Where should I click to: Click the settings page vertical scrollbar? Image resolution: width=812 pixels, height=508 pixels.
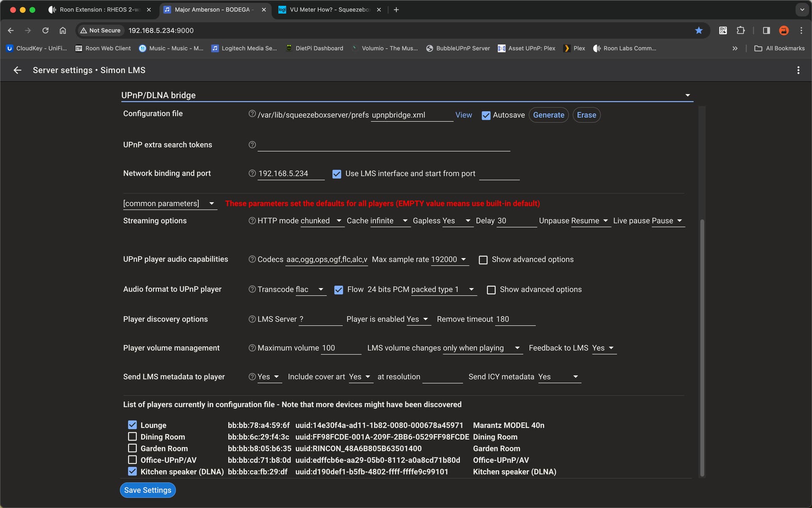[702, 347]
